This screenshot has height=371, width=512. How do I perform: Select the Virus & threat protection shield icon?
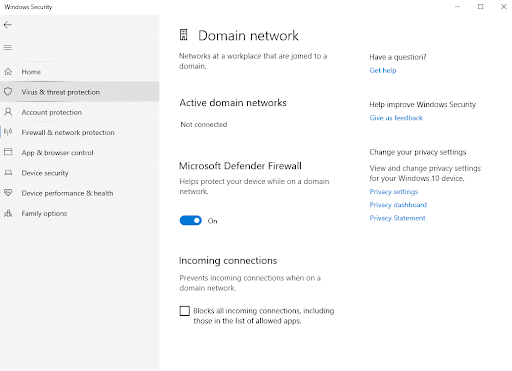8,92
